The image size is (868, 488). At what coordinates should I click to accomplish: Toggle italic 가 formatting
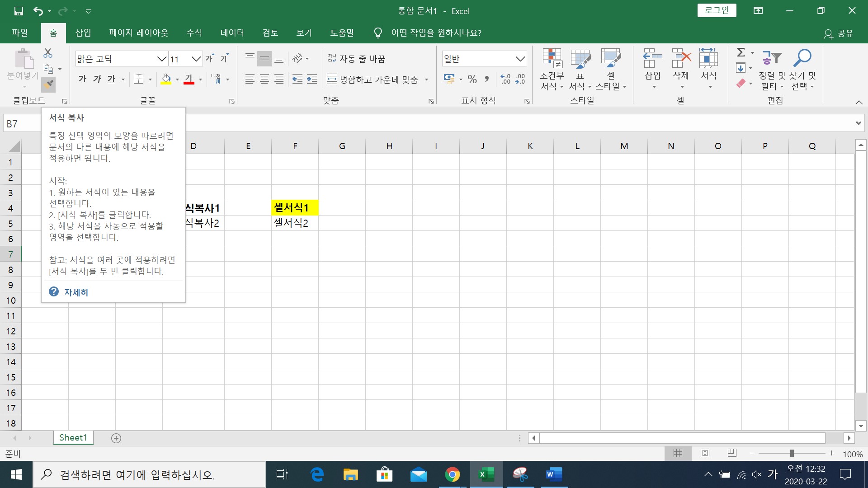[97, 79]
